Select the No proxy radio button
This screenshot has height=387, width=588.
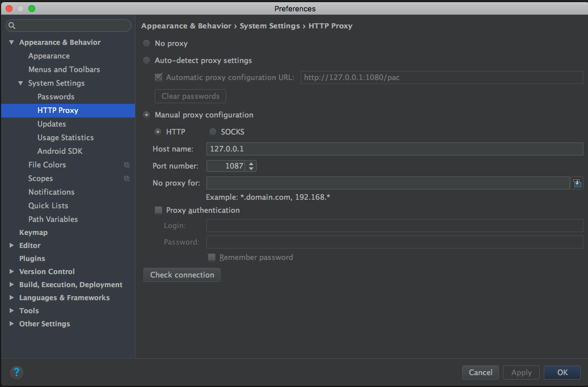(x=147, y=44)
